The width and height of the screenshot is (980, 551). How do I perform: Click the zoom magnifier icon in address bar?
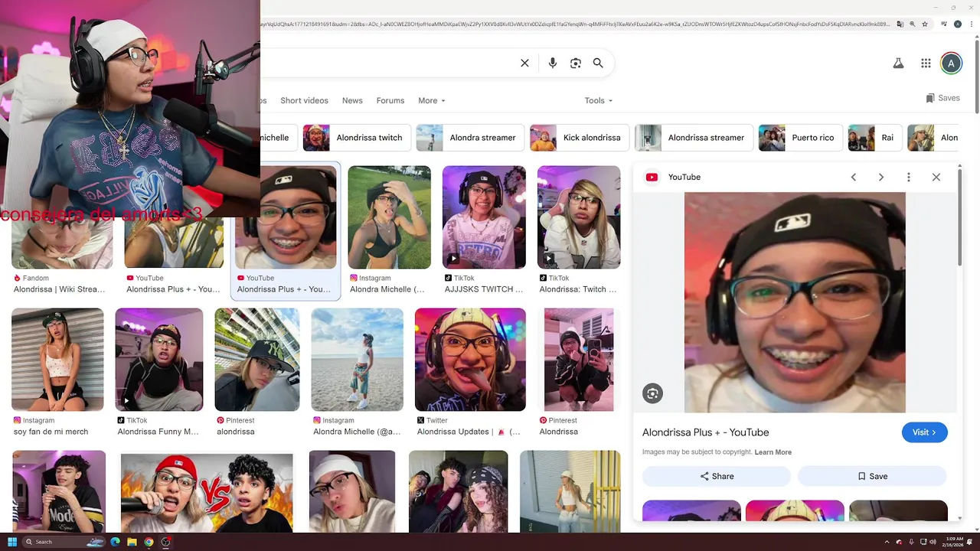coord(912,24)
